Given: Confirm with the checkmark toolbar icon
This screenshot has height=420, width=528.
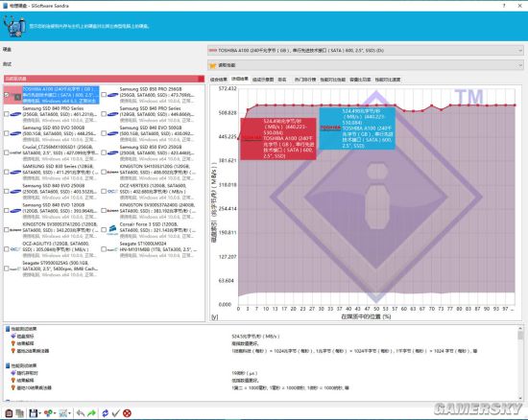Looking at the screenshot, I should coord(116,413).
